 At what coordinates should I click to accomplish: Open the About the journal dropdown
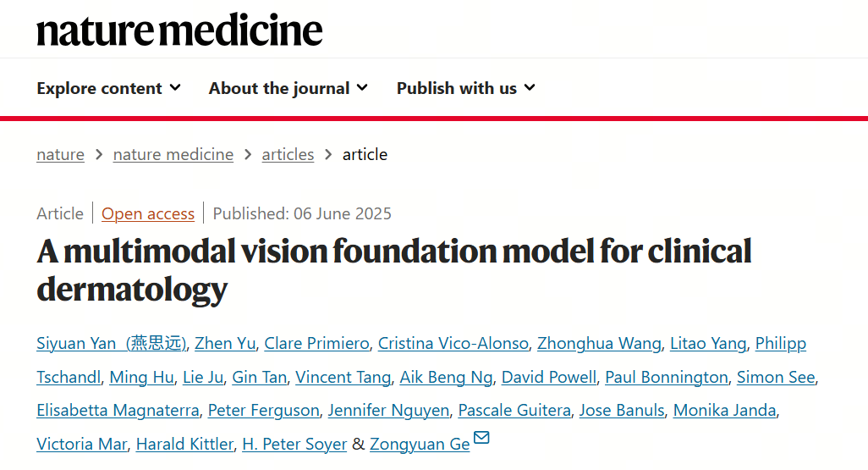tap(288, 88)
